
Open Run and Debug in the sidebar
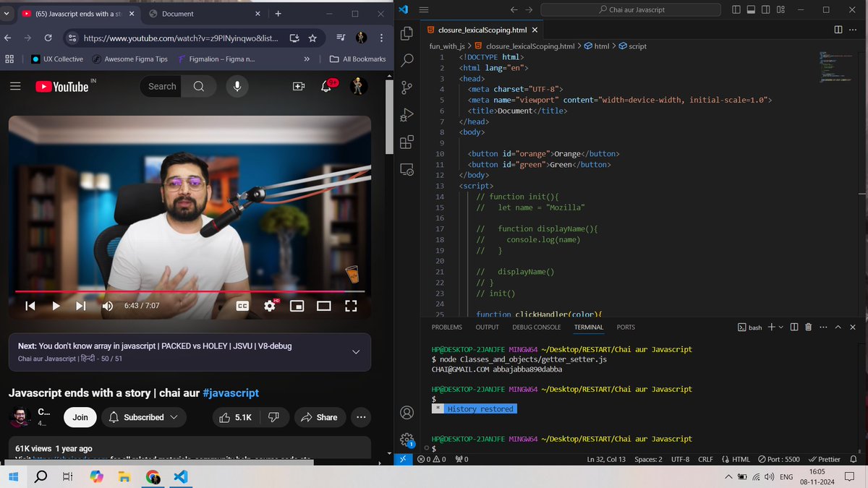407,114
